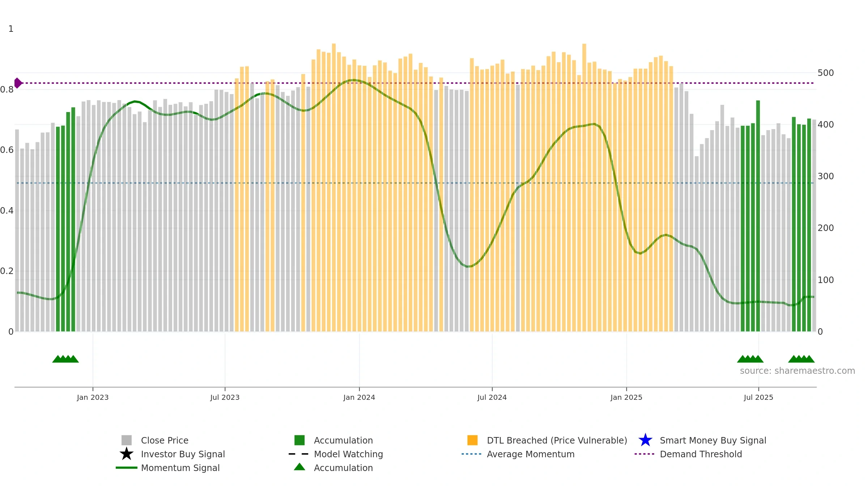Click the sharemaestro.com source text
This screenshot has height=488, width=868.
click(x=797, y=371)
